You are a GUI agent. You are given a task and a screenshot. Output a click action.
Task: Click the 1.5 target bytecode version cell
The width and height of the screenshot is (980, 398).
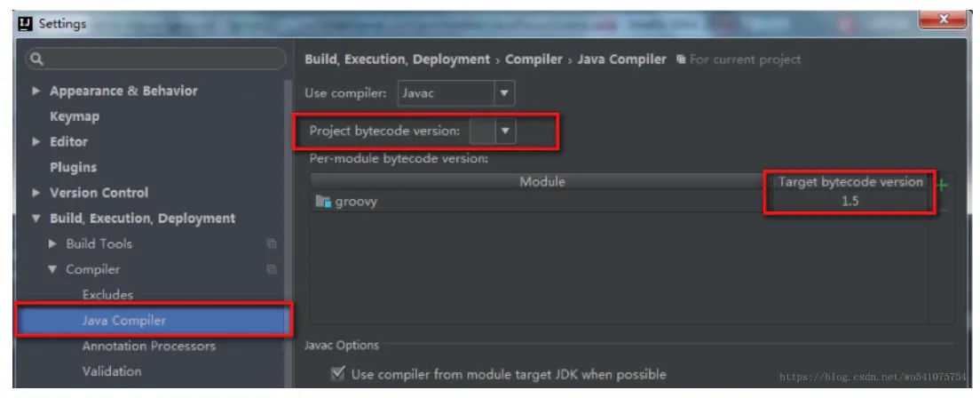(x=850, y=202)
